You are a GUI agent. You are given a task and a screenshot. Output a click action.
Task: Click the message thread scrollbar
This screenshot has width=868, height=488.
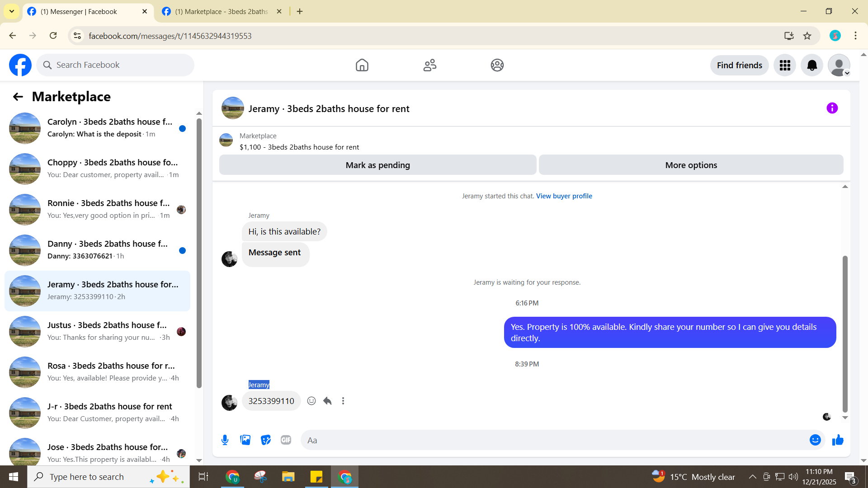tap(845, 334)
